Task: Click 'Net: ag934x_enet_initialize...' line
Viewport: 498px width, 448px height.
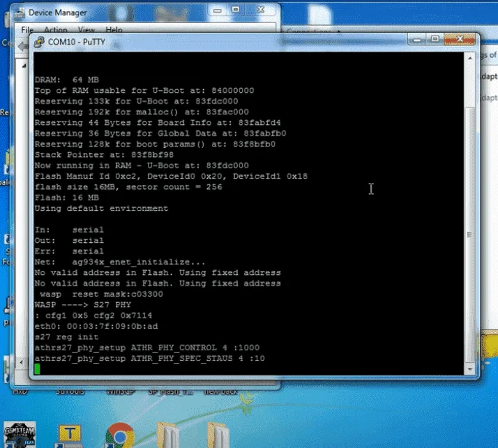Action: [120, 262]
